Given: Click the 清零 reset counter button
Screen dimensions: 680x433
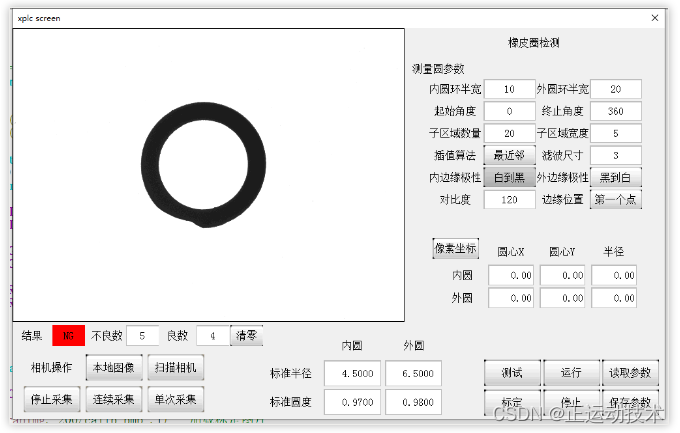Looking at the screenshot, I should [x=246, y=335].
